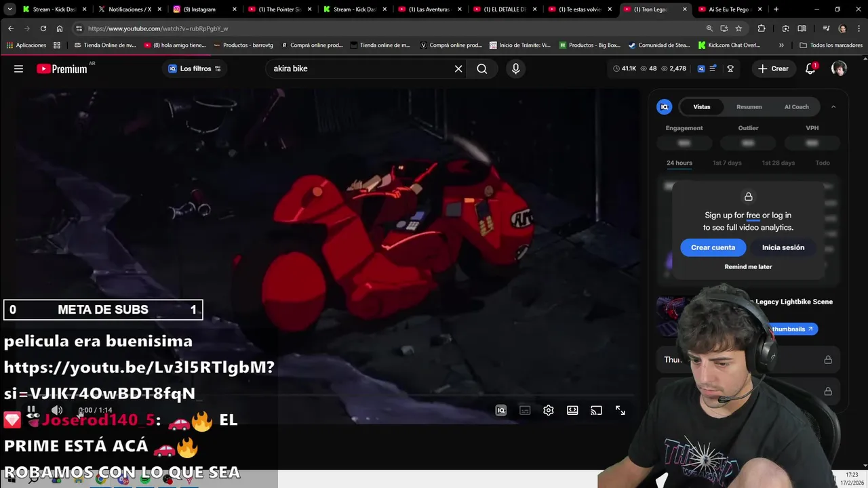868x488 pixels.
Task: Toggle theater mode in the player
Action: 572,410
